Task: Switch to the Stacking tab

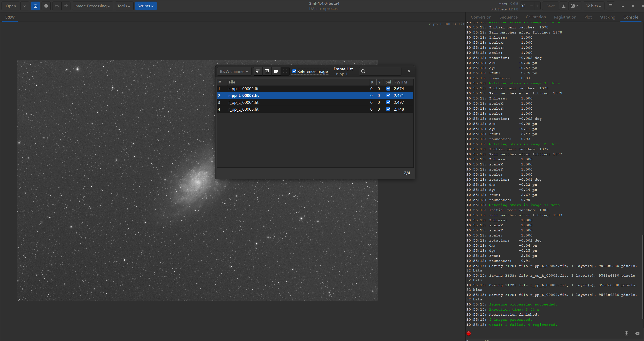Action: [x=607, y=17]
